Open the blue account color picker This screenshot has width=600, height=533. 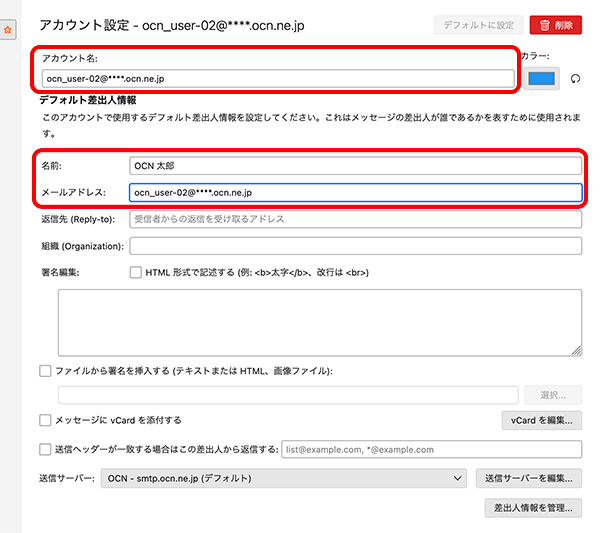[541, 78]
